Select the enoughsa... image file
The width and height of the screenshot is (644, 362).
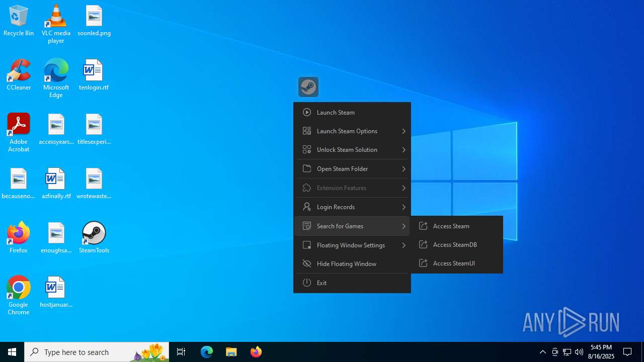[x=56, y=238]
